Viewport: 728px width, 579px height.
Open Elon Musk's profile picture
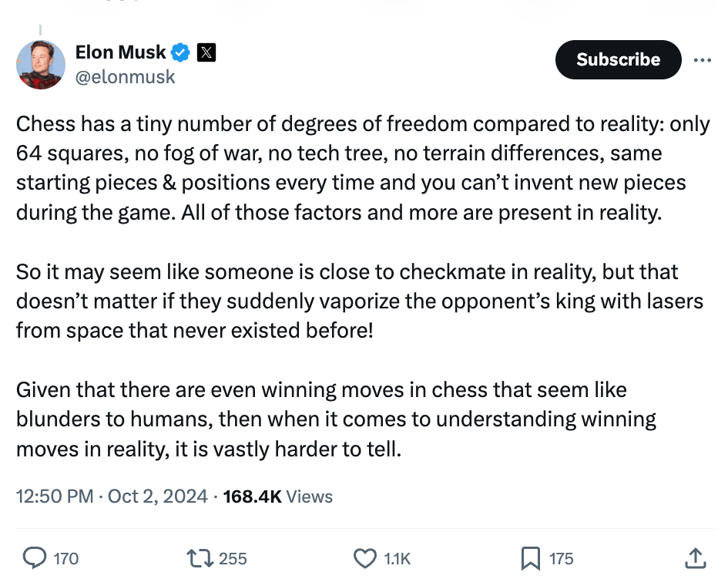pos(40,64)
